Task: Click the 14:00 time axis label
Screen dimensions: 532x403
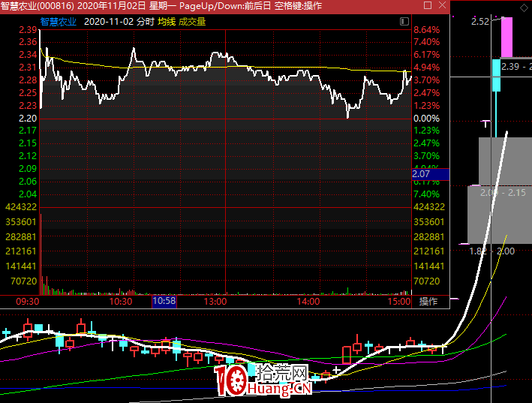Action: [308, 301]
